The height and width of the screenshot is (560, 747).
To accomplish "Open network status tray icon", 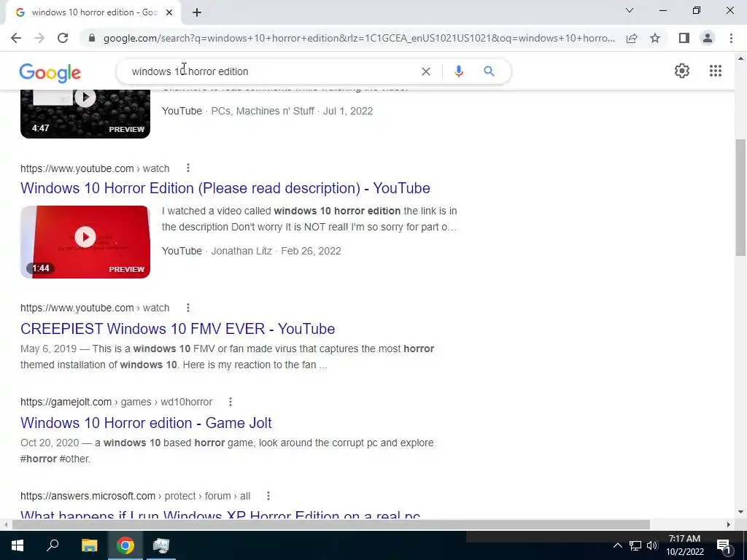I will [635, 545].
